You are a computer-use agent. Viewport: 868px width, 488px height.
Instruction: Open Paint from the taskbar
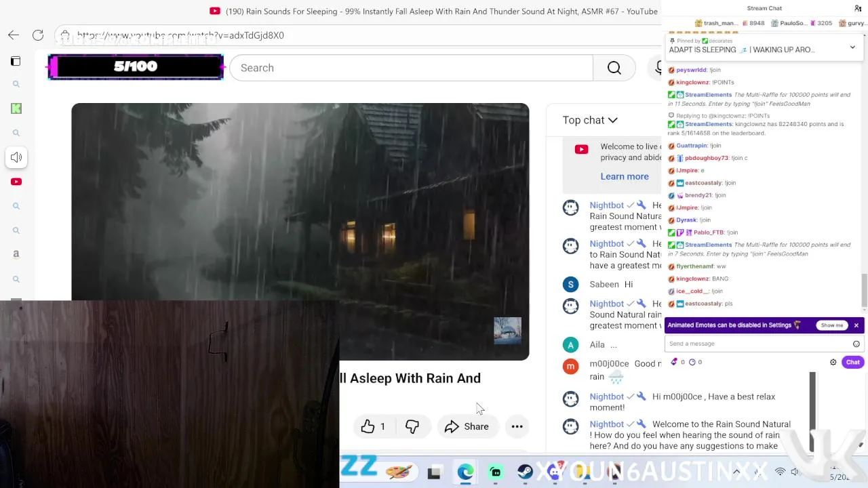pyautogui.click(x=398, y=472)
